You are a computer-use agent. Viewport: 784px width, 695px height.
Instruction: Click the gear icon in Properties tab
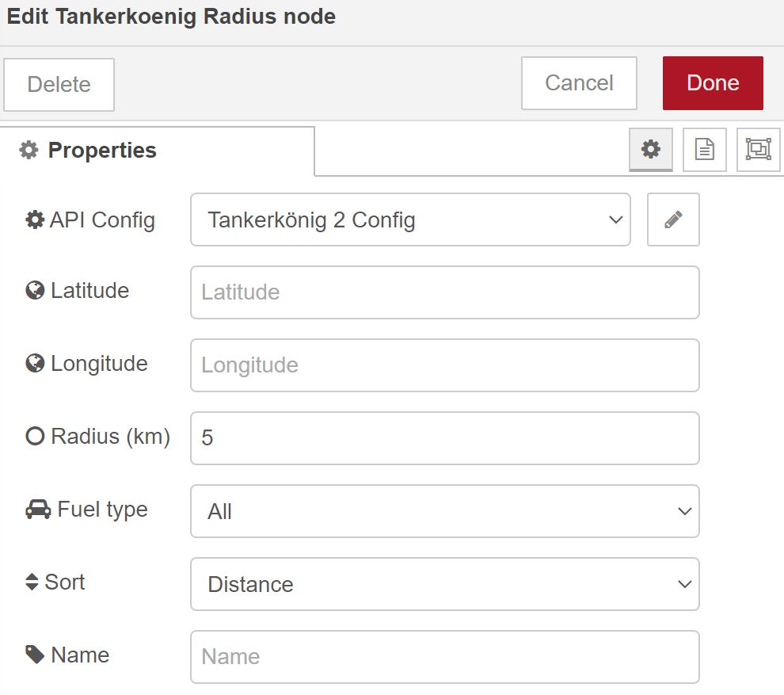click(x=29, y=150)
